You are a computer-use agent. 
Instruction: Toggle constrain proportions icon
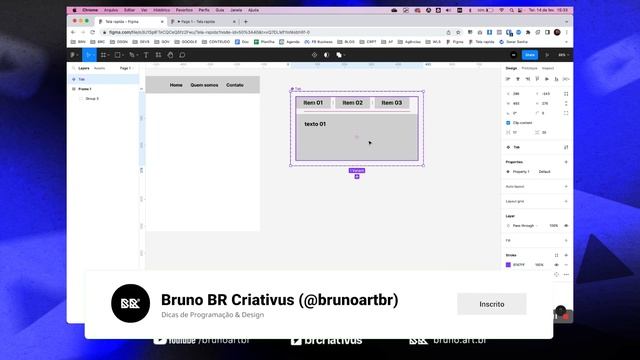tap(566, 104)
